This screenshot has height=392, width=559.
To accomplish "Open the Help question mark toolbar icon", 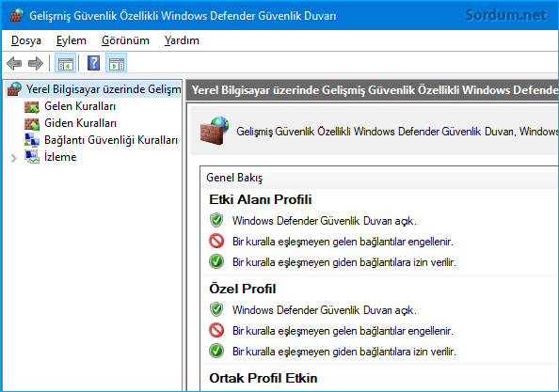I will (x=94, y=63).
